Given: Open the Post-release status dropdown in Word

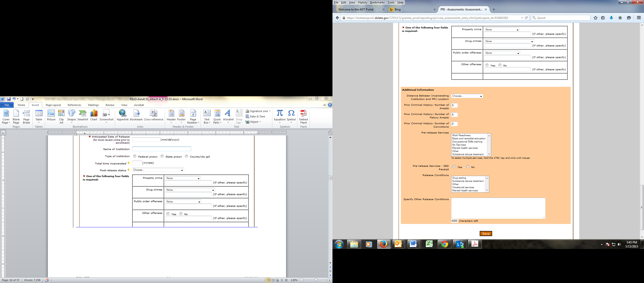Looking at the screenshot, I should 158,170.
